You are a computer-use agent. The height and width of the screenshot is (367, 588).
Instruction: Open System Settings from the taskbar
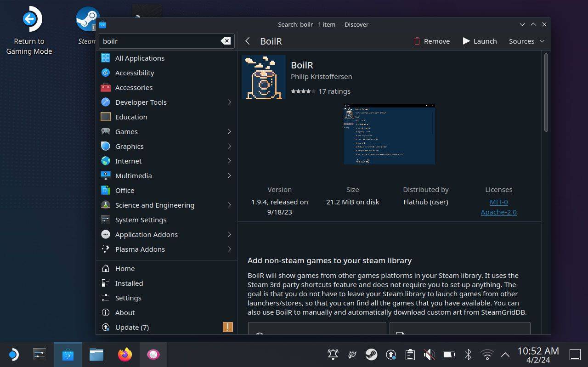point(40,354)
